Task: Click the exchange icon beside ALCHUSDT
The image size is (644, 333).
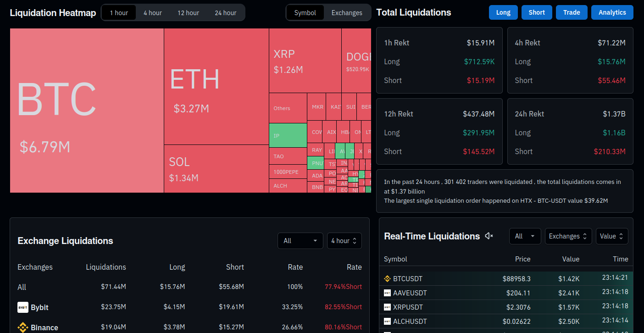Action: pos(387,321)
